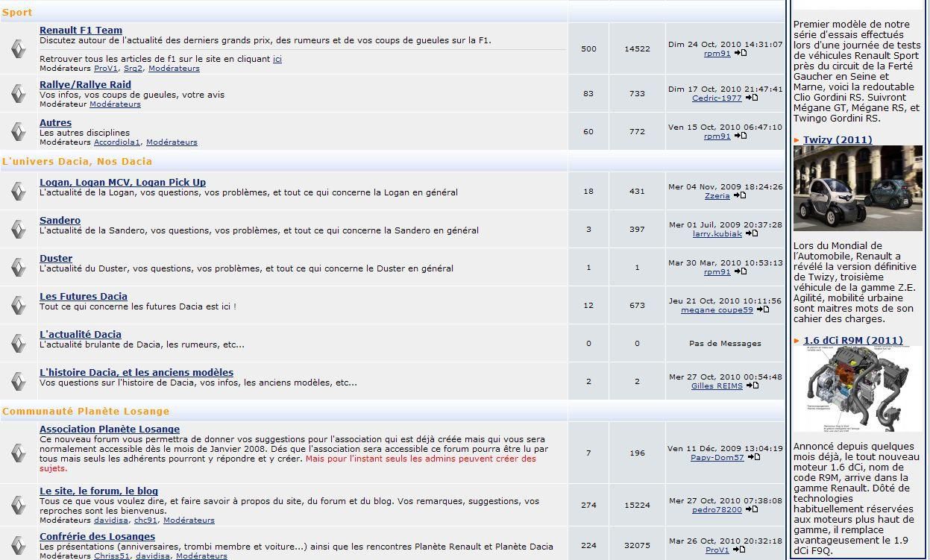Viewport: 930px width, 560px height.
Task: View moderator Srg2 profile
Action: [x=133, y=69]
